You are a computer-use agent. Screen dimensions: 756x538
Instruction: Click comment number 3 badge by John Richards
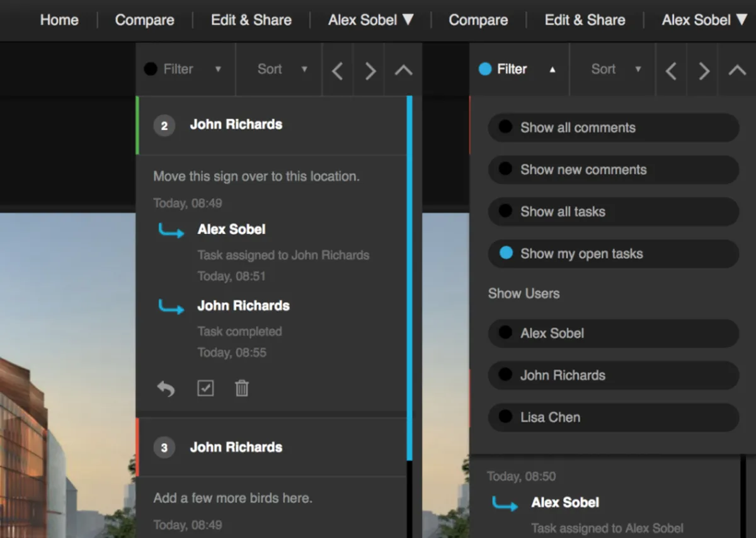(x=164, y=448)
